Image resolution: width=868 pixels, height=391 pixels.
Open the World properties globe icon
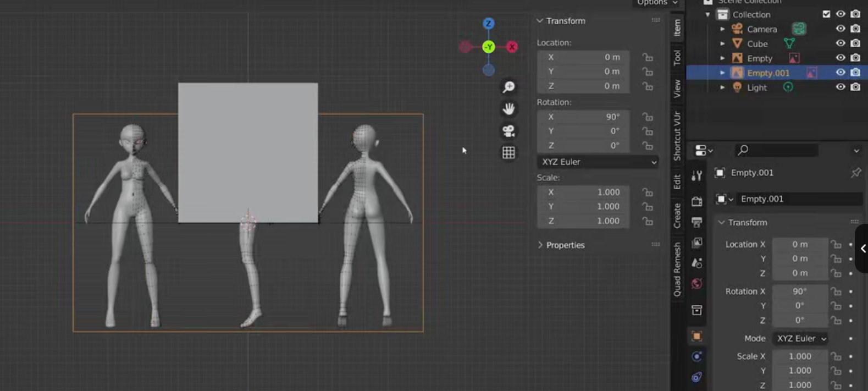(696, 284)
